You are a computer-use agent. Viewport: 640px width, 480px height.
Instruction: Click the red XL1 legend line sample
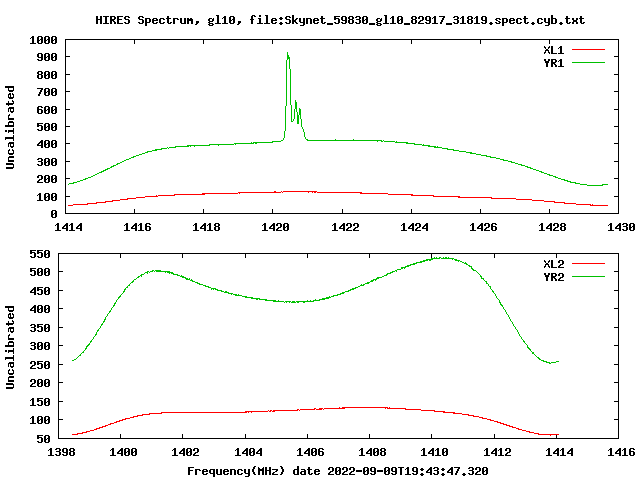click(588, 50)
